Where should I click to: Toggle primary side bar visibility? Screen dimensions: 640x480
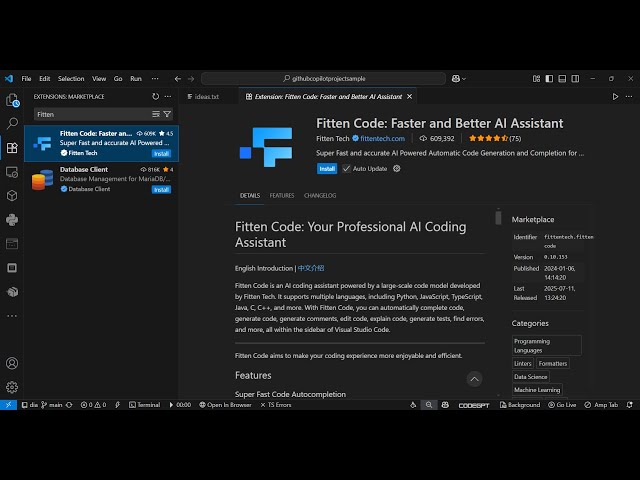tap(549, 78)
